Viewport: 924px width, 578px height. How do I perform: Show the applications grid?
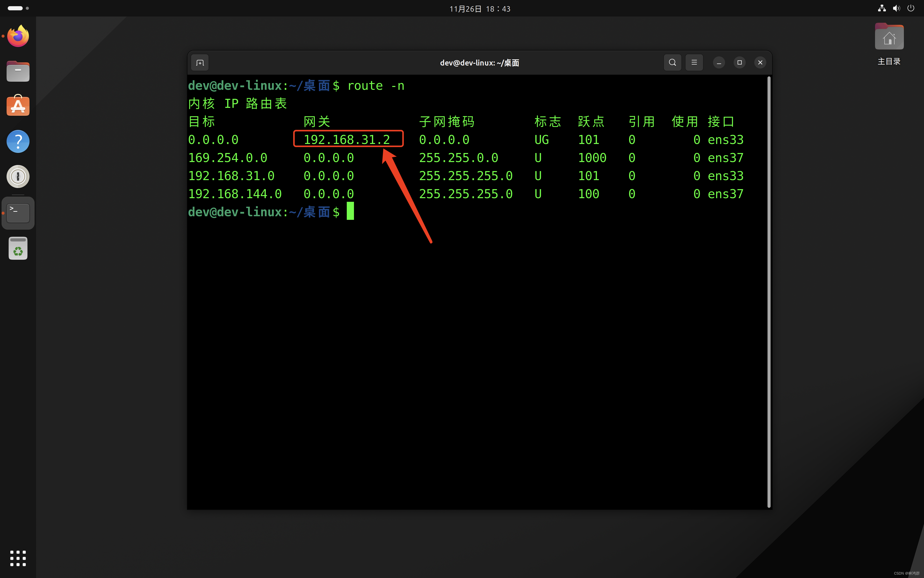(x=18, y=558)
